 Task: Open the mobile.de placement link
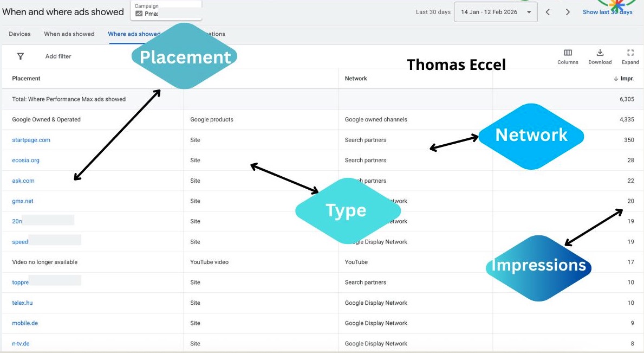(25, 323)
